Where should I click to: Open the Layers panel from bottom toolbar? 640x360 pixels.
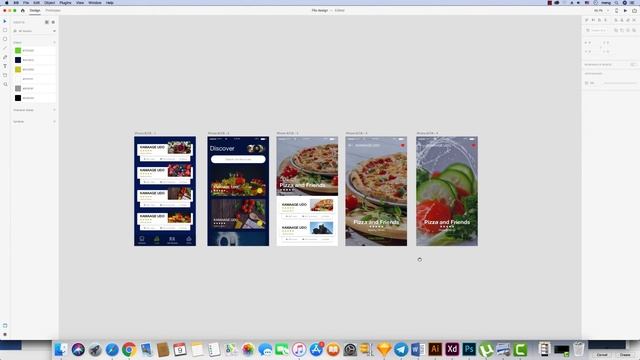coord(5,334)
